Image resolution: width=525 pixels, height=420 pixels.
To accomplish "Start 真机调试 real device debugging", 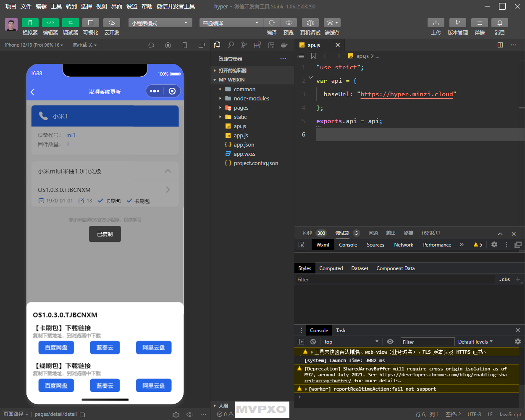I will tap(310, 23).
